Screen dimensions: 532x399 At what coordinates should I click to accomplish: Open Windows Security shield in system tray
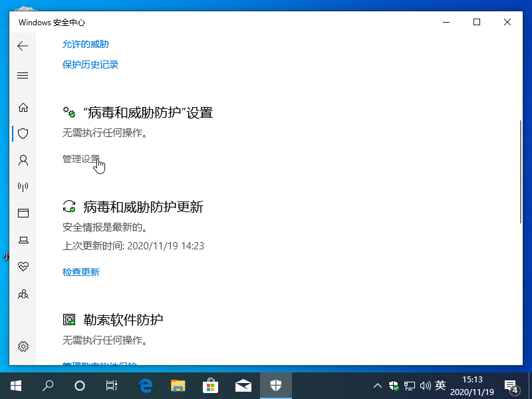[393, 385]
